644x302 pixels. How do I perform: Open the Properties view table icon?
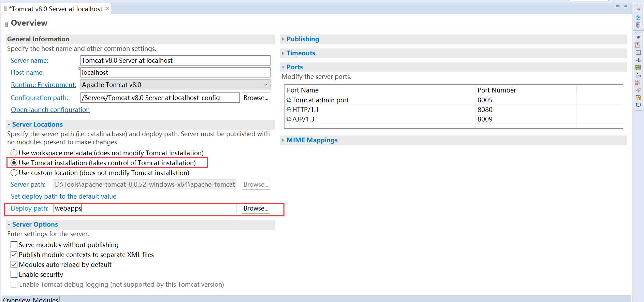(638, 53)
